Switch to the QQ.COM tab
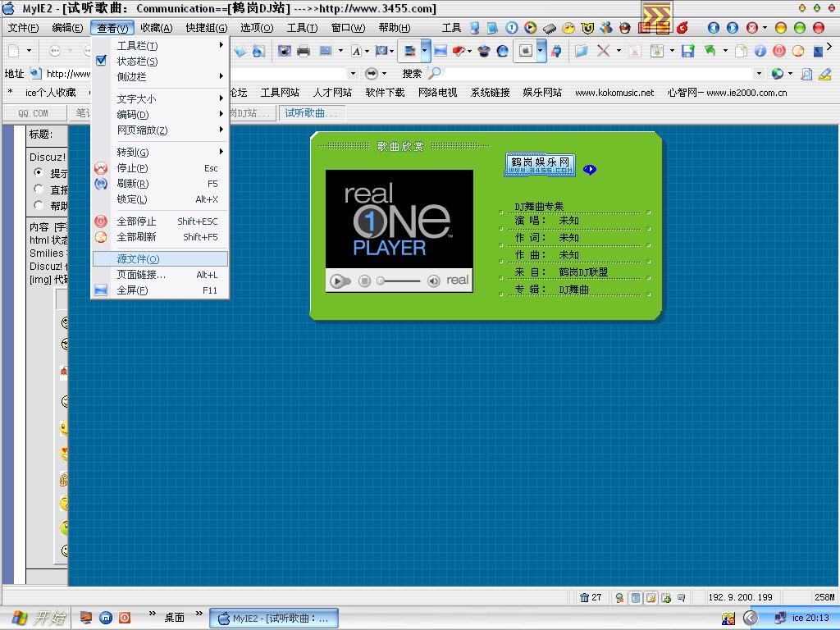This screenshot has height=630, width=840. 33,113
